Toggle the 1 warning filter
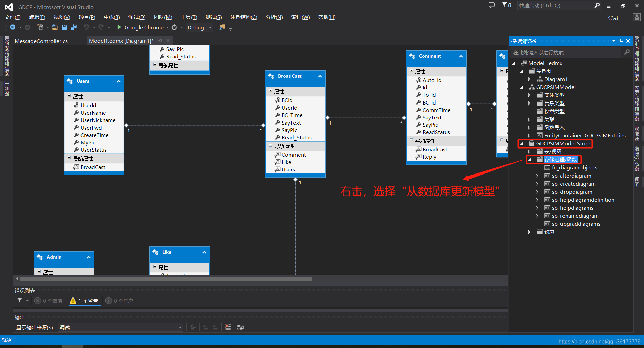Screen dimensions: 644x348 point(85,301)
